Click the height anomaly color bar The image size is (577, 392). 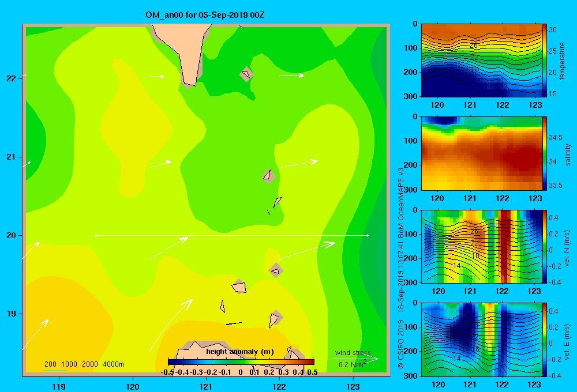(241, 362)
